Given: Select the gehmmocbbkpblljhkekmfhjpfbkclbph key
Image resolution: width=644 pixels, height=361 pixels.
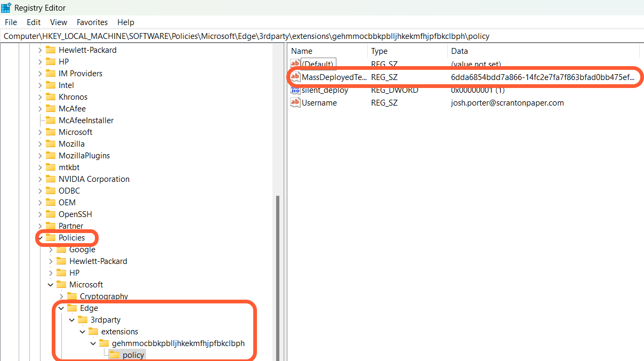Looking at the screenshot, I should (178, 343).
